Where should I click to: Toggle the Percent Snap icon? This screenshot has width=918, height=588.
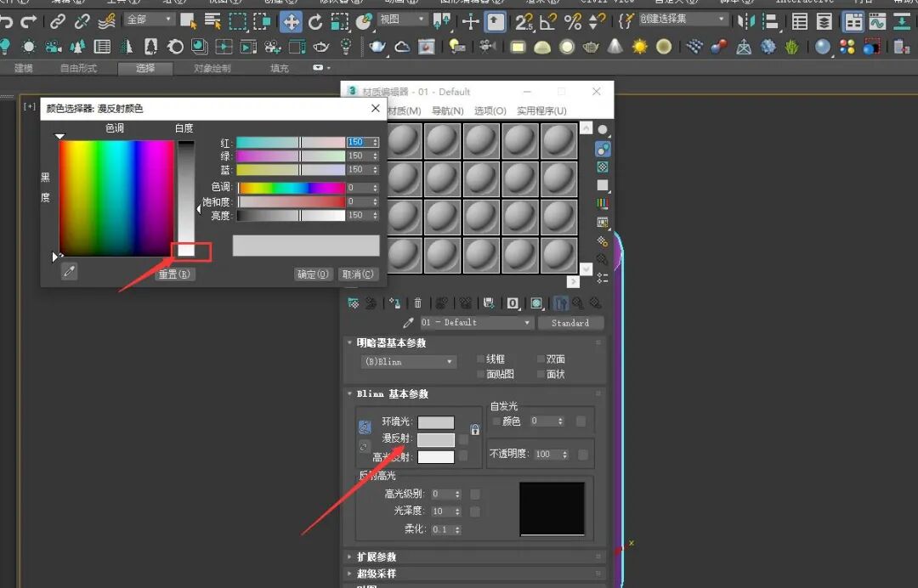(x=573, y=22)
